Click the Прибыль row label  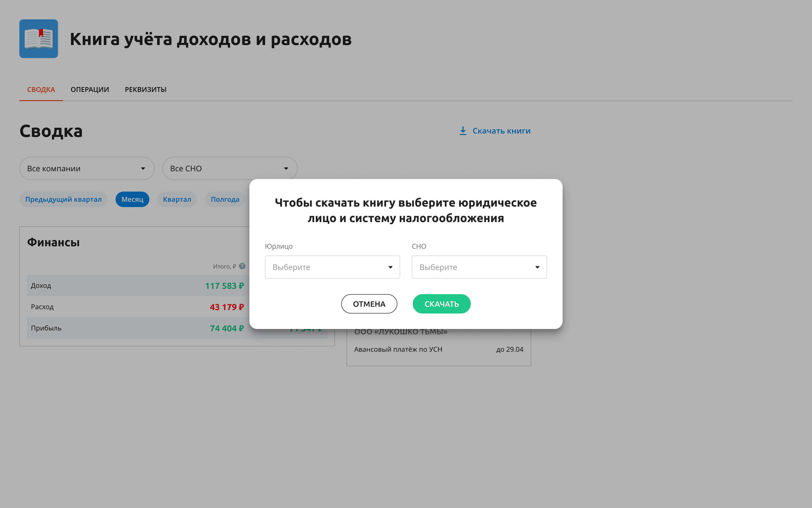(x=46, y=328)
